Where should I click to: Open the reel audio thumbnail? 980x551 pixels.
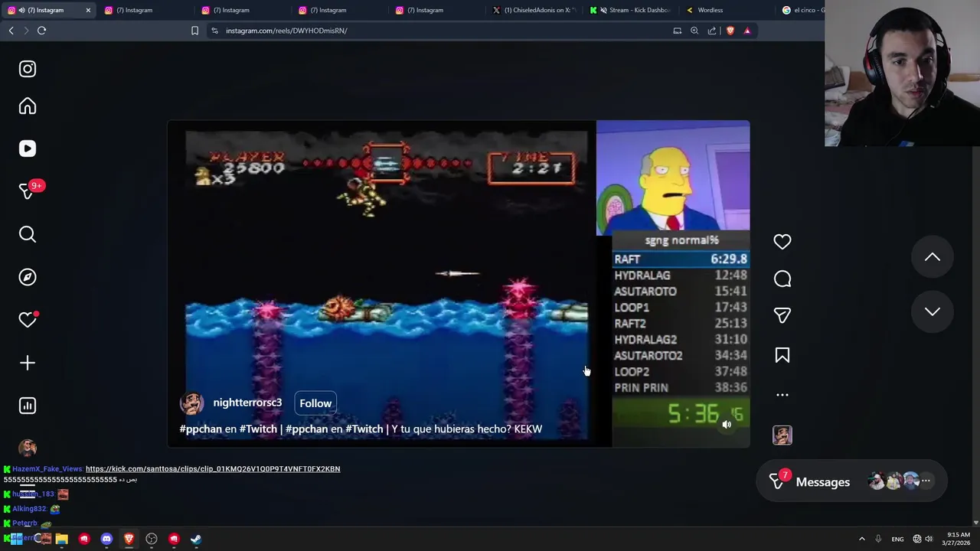782,435
